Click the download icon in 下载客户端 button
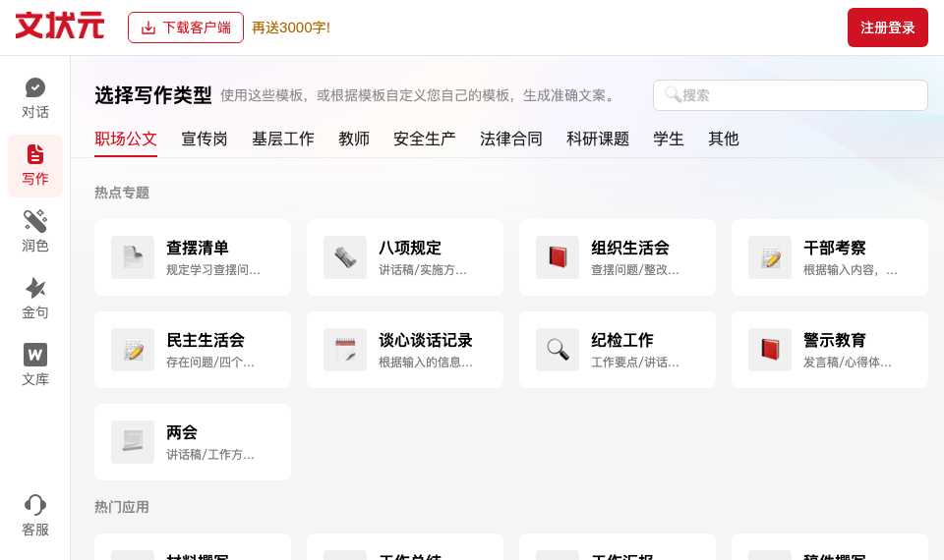The width and height of the screenshot is (944, 560). (148, 28)
